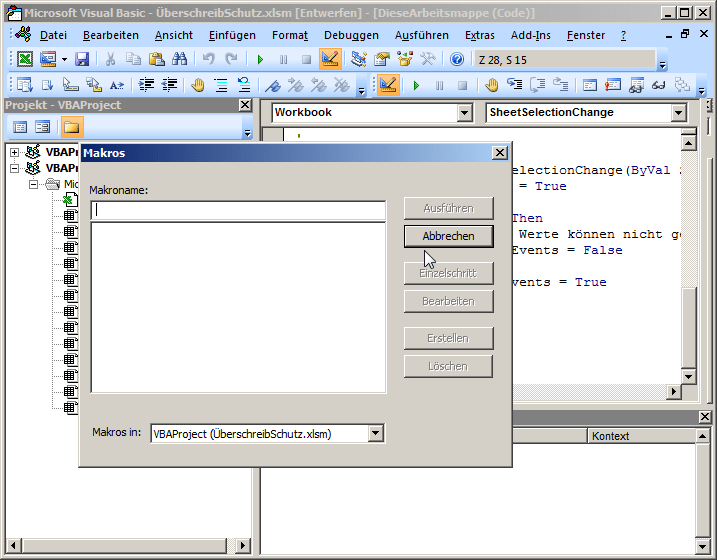Click the Uncomment Block icon
Screen dimensions: 717x560
244,85
